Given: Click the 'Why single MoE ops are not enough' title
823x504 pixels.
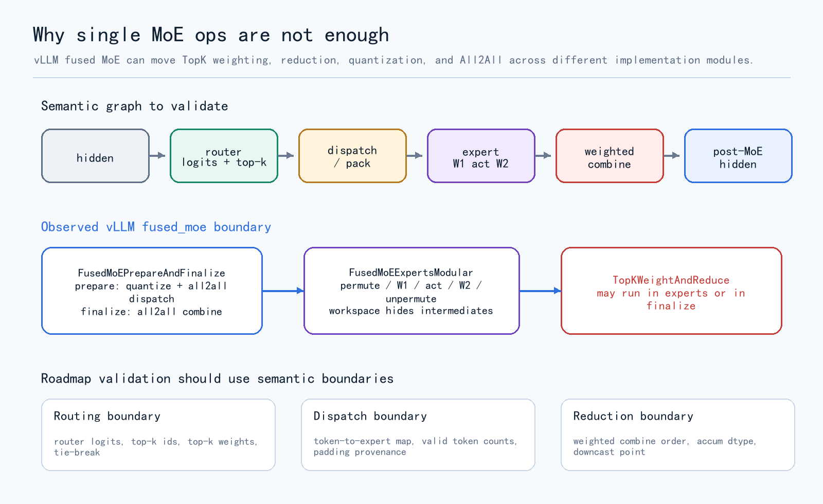Looking at the screenshot, I should click(x=211, y=35).
